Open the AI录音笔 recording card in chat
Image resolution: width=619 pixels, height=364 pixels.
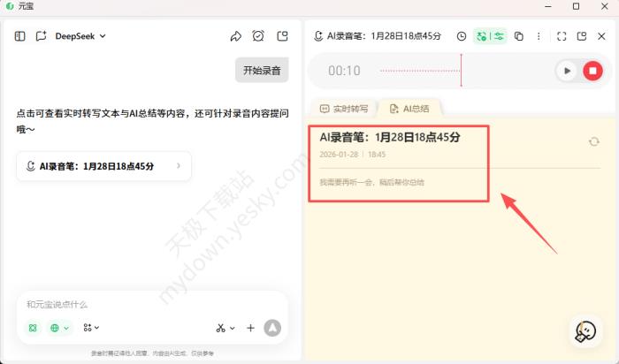pos(103,165)
